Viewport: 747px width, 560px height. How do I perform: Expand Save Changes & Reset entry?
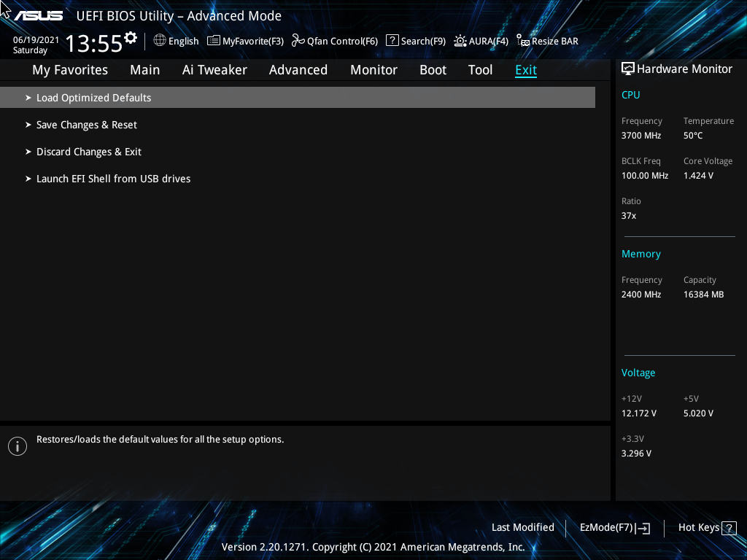[x=86, y=124]
